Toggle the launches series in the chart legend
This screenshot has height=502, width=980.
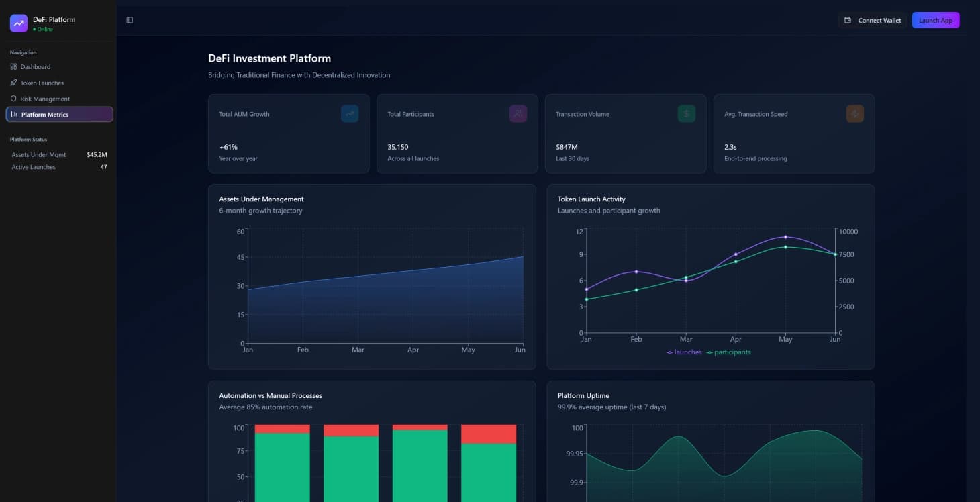684,352
